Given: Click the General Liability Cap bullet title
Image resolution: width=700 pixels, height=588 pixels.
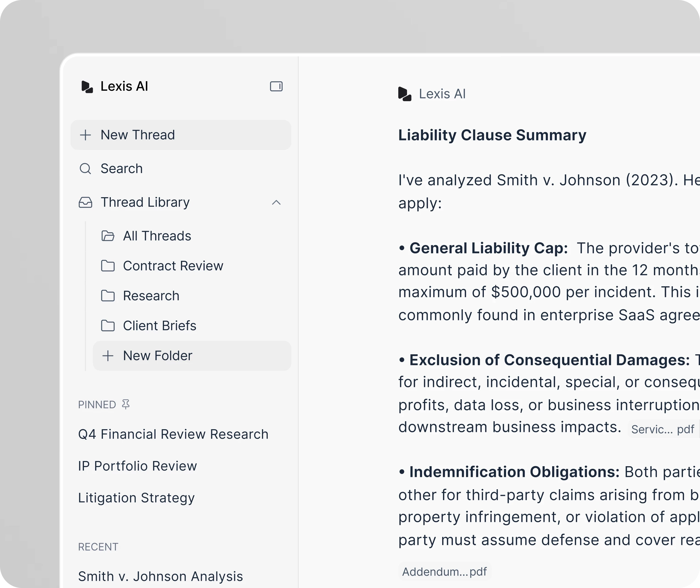Looking at the screenshot, I should click(x=488, y=248).
